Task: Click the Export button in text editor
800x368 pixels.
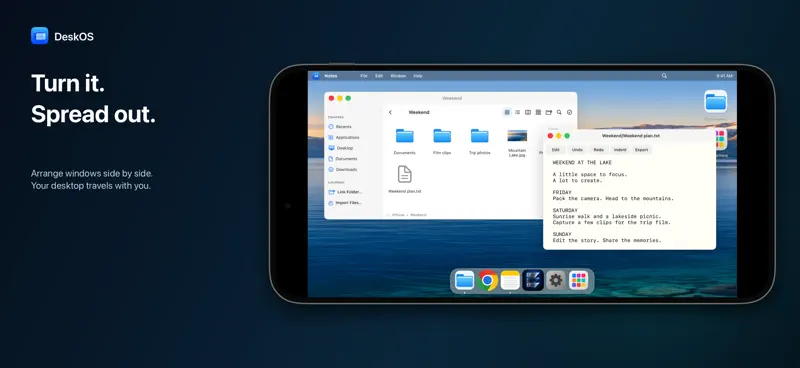Action: tap(641, 150)
